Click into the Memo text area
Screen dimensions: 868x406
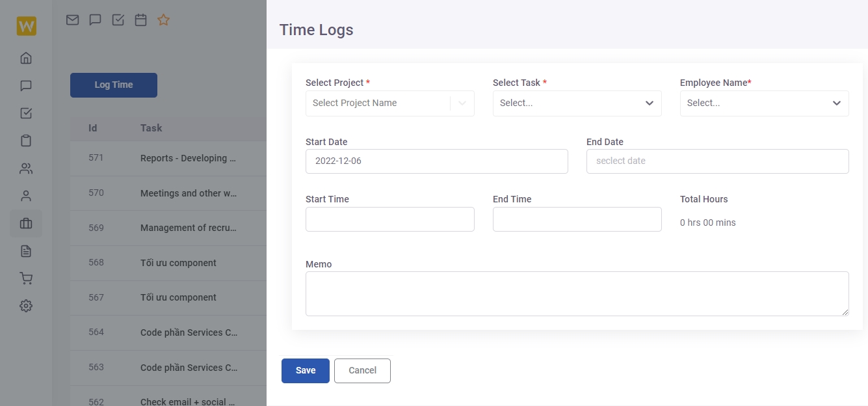(577, 294)
